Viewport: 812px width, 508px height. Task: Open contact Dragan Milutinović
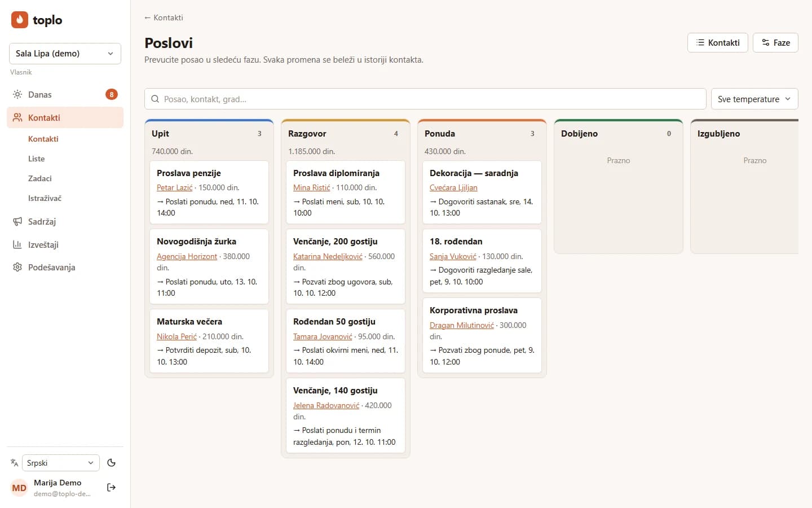462,325
